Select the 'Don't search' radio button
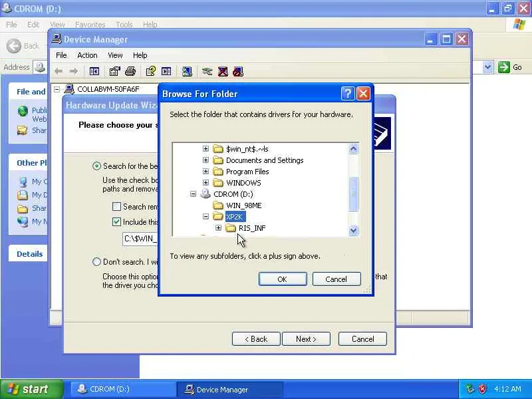This screenshot has height=399, width=532. [96, 262]
